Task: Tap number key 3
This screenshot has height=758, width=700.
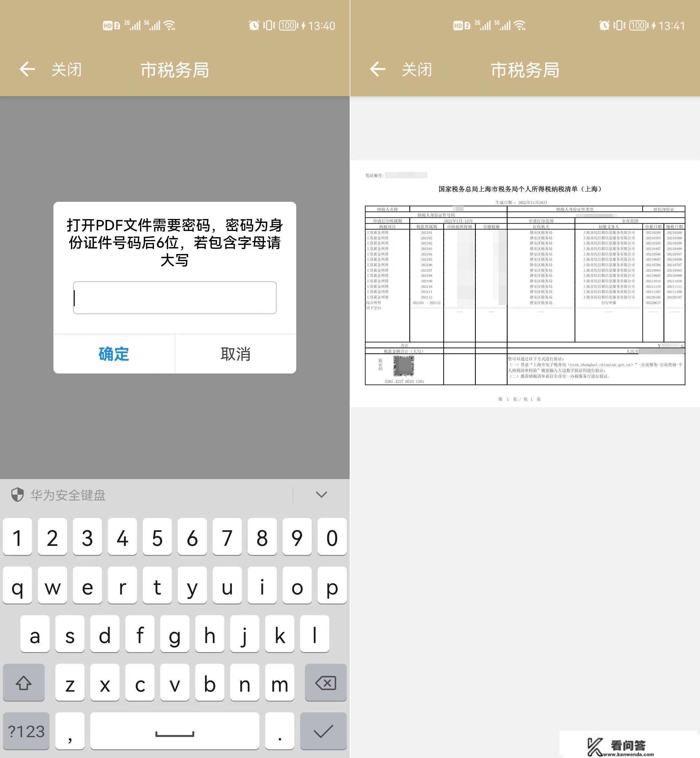Action: (x=87, y=537)
